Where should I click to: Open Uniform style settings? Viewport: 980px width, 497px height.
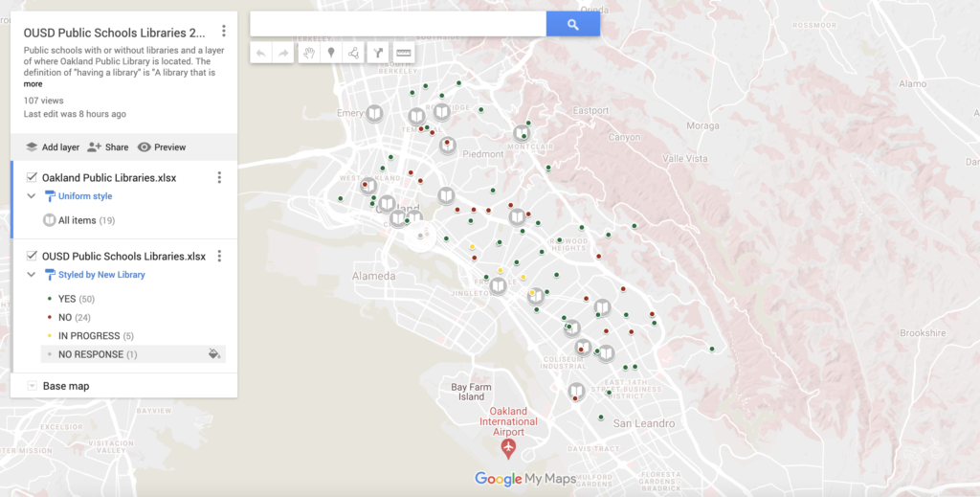tap(85, 195)
